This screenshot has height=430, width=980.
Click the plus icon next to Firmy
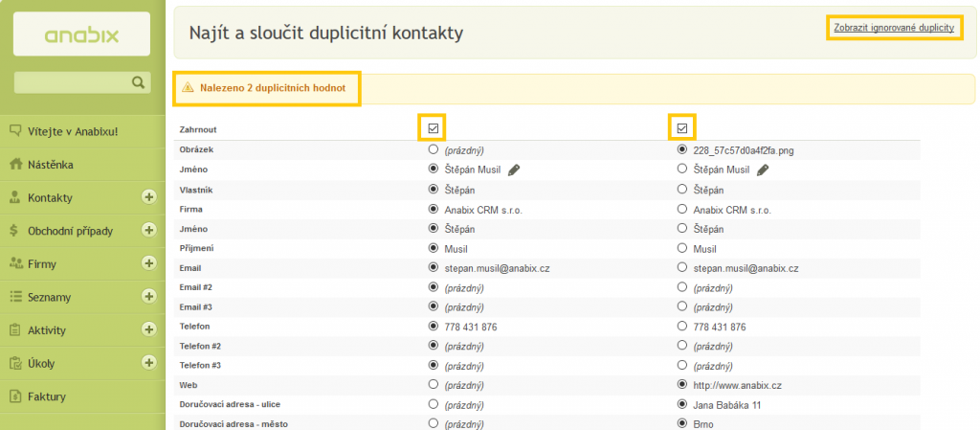148,262
